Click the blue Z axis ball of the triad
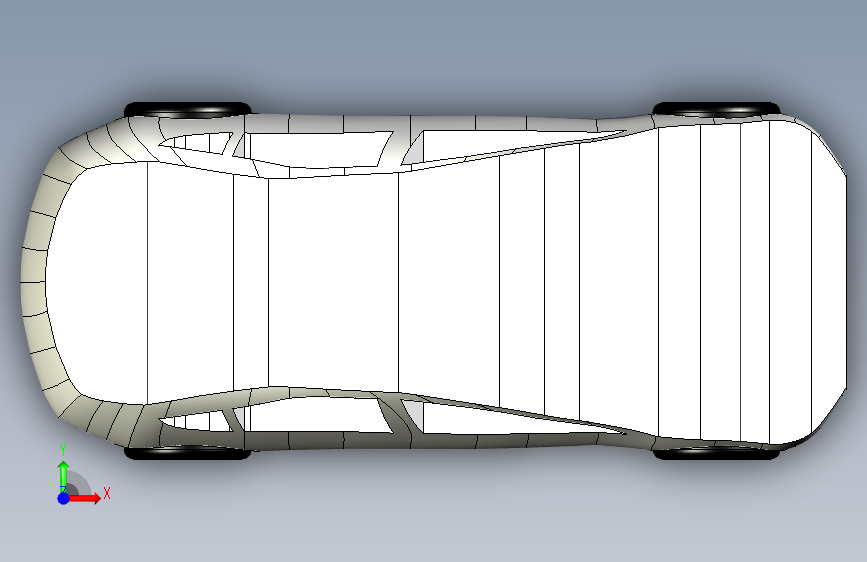 64,498
